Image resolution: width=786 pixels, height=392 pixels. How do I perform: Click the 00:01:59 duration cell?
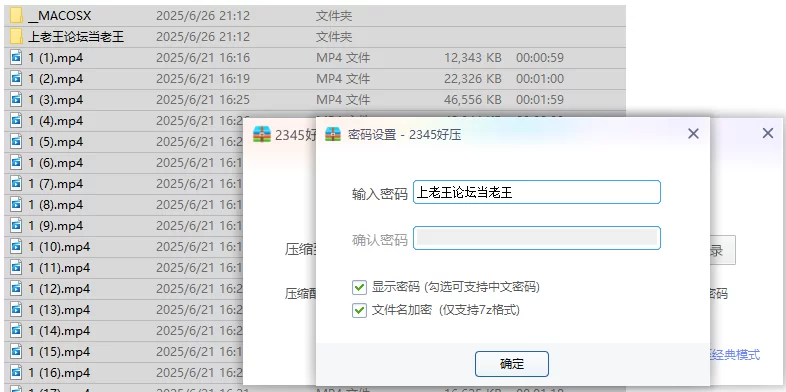pos(540,100)
